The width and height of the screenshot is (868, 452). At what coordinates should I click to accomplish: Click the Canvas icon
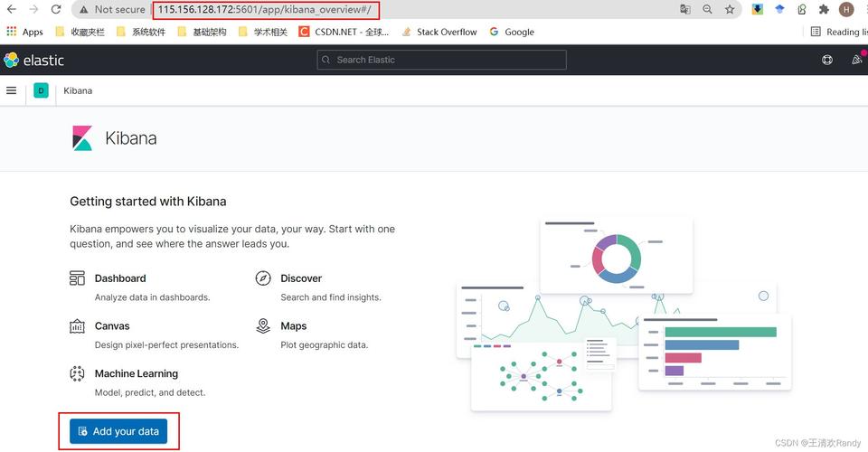[77, 326]
